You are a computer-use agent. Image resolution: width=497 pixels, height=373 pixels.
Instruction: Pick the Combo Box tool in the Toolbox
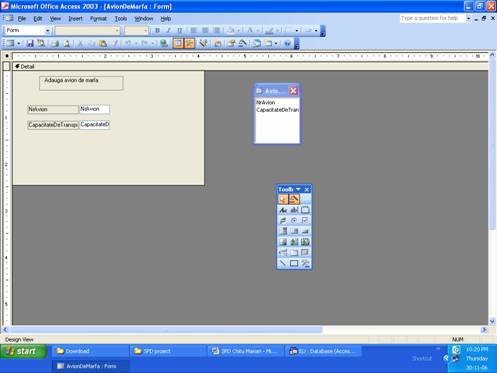283,231
